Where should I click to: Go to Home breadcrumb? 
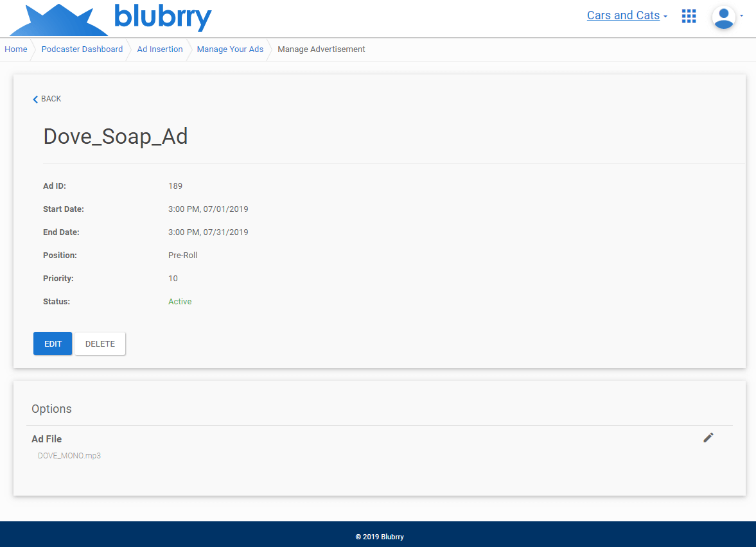[x=16, y=49]
